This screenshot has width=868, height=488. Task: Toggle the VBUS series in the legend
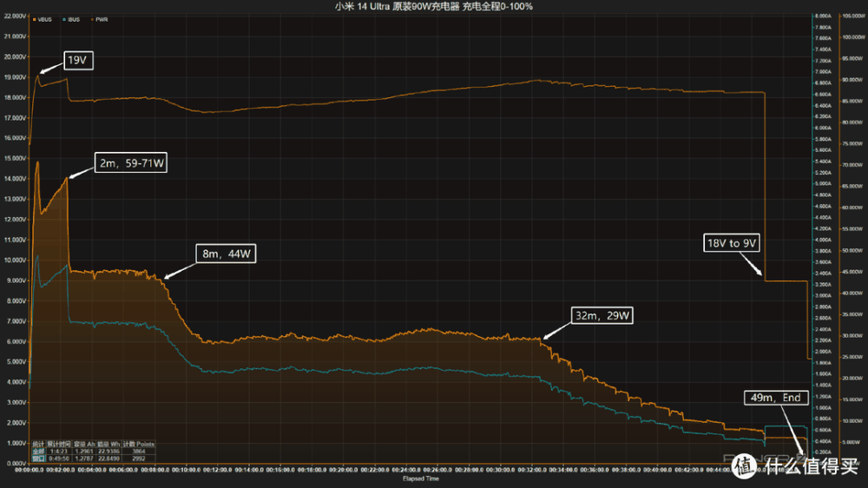(47, 19)
